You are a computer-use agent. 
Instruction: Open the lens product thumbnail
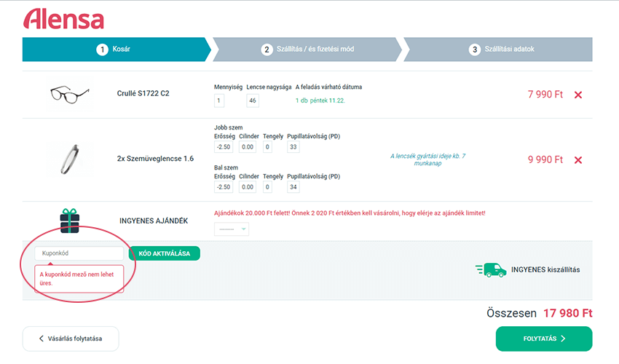[x=69, y=159]
